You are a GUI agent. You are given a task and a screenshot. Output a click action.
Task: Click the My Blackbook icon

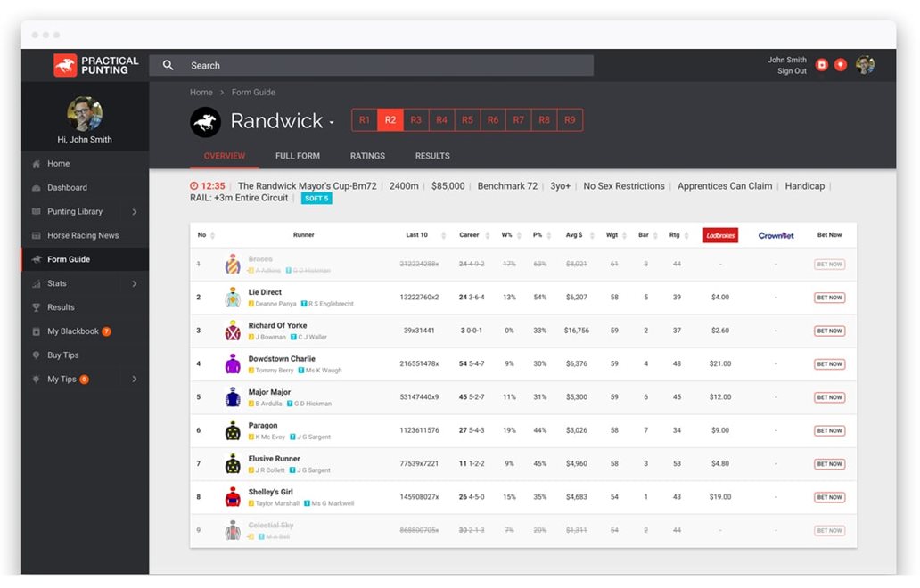point(37,331)
